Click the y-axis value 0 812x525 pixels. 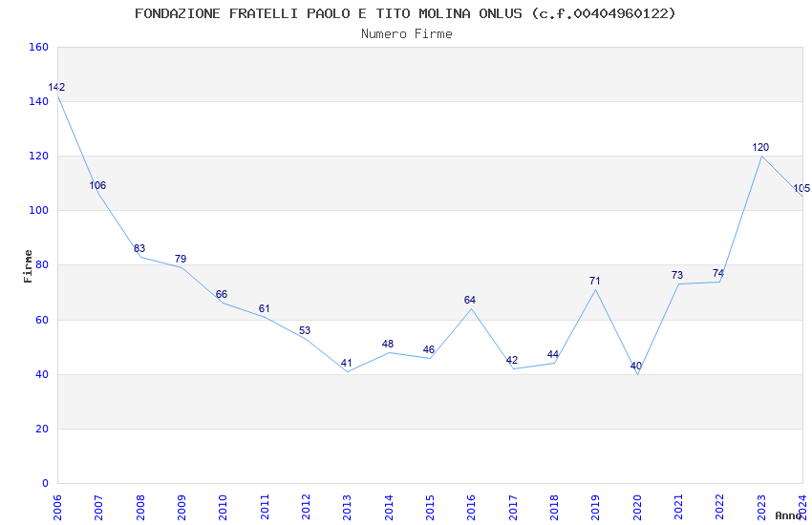45,483
